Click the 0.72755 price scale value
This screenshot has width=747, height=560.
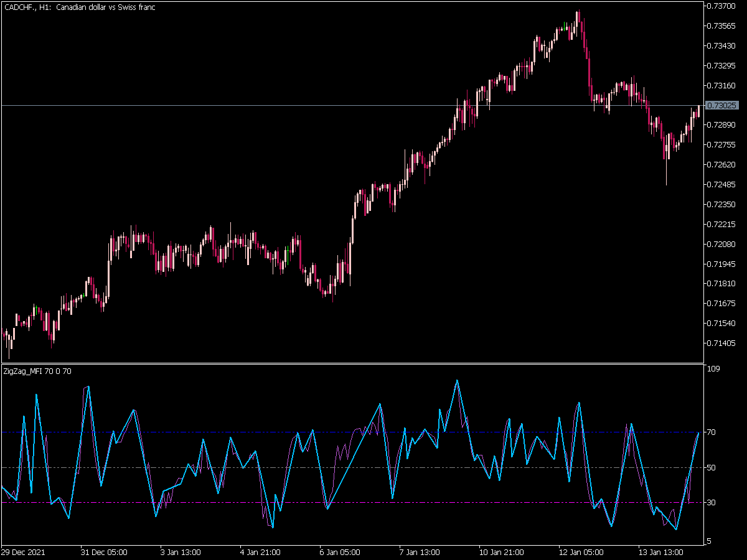click(721, 145)
